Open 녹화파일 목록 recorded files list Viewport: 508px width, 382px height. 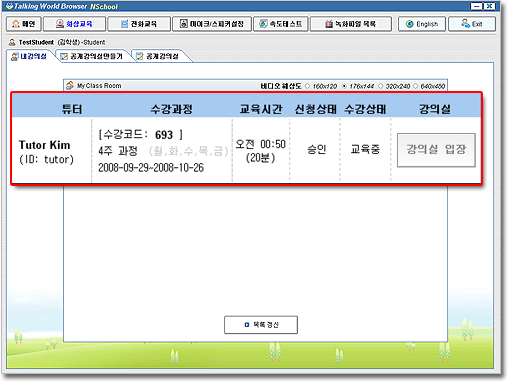pyautogui.click(x=351, y=24)
